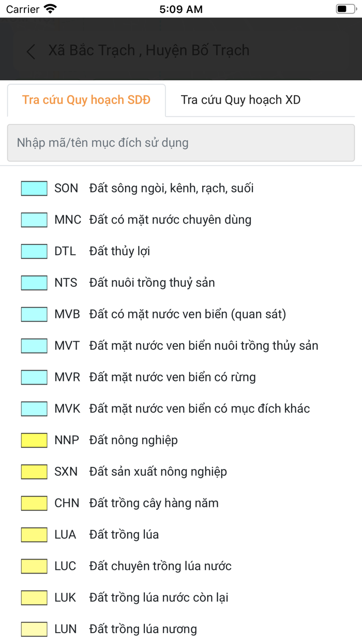
Task: Click the SON color swatch
Action: (x=34, y=188)
